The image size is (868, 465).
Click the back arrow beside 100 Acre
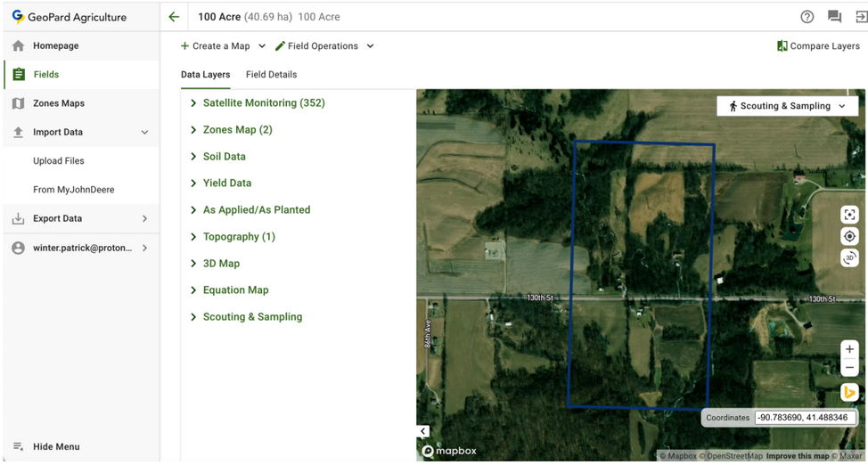(x=174, y=17)
